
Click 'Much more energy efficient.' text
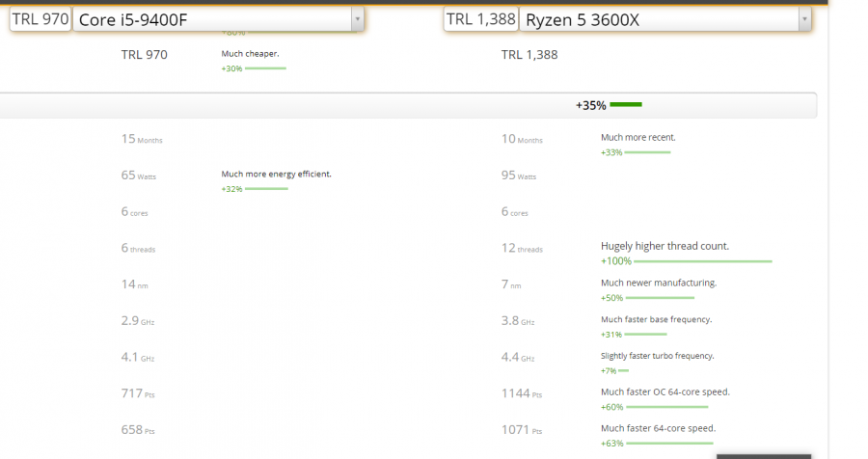[x=276, y=174]
